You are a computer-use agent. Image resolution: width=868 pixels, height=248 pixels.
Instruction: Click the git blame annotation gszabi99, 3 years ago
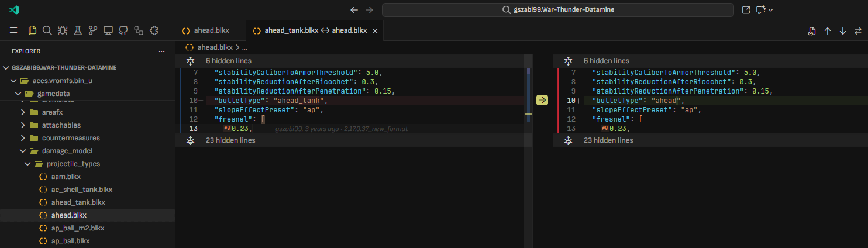(341, 129)
